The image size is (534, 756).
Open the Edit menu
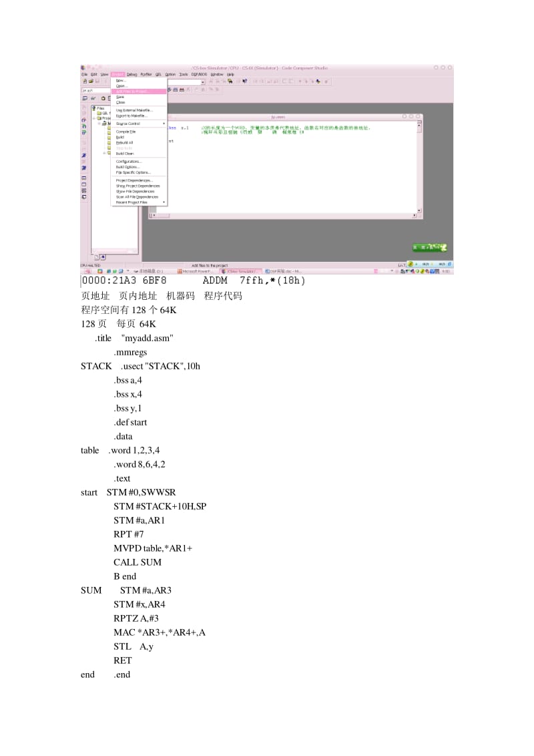point(94,74)
